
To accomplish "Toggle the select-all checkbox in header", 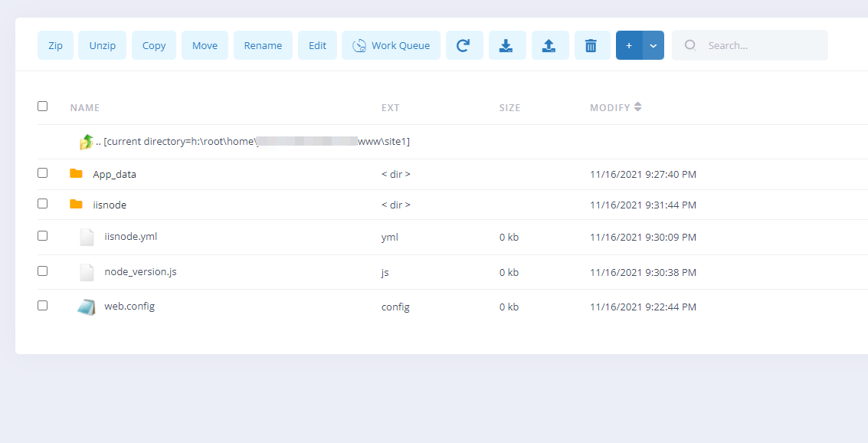I will [43, 107].
